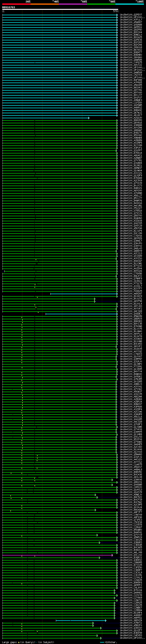Open hit UniRef100_Q7U9F3
Image resolution: width=146 pixels, height=644 pixels.
coord(131,424)
